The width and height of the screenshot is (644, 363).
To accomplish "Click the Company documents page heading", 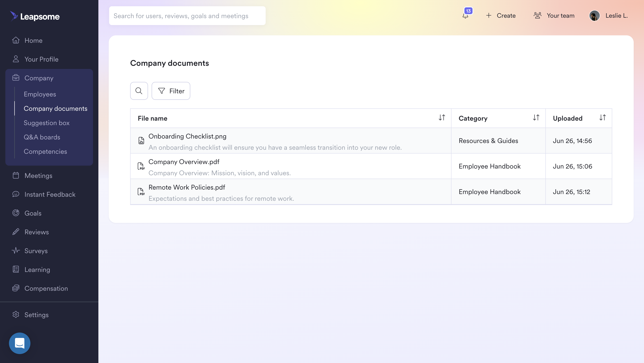I will point(169,63).
